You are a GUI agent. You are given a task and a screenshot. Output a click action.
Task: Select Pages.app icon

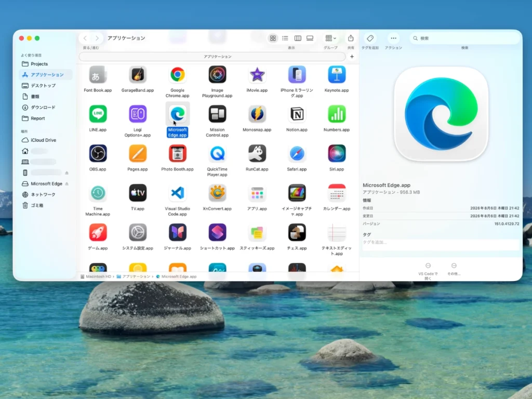tap(137, 154)
